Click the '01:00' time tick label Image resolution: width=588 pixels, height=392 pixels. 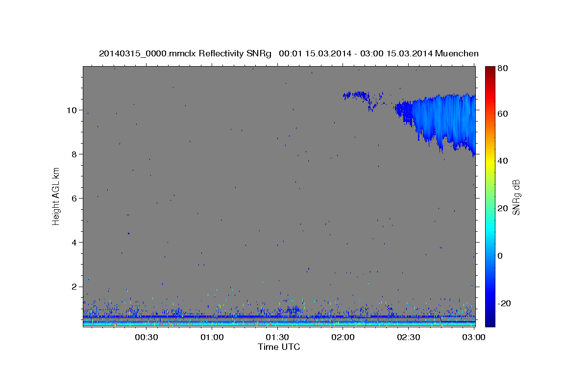(x=213, y=337)
